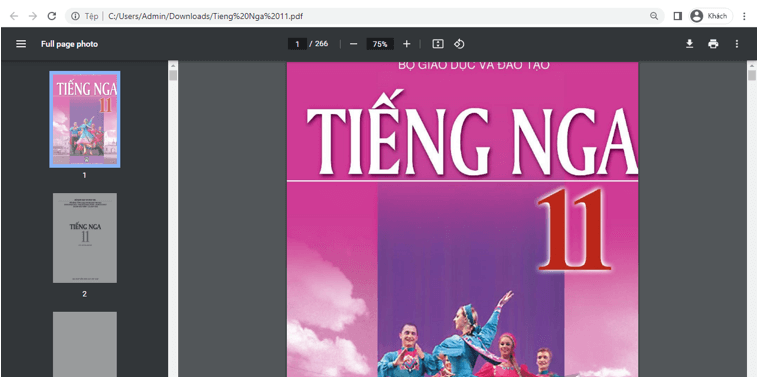Download the PDF file
770x377 pixels.
(689, 44)
